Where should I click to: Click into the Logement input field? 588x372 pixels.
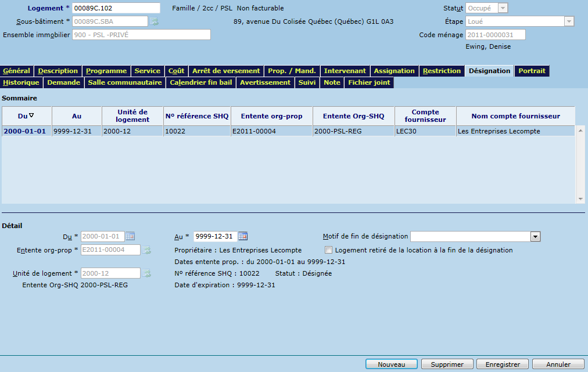pos(116,8)
